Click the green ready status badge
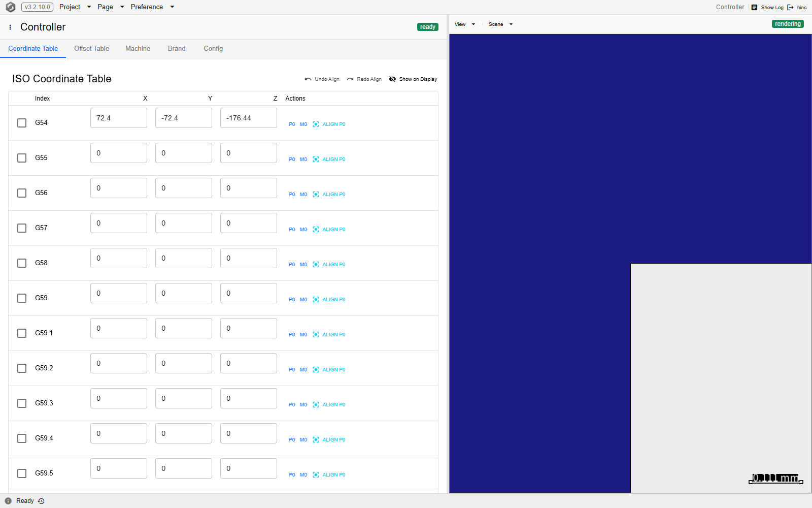 427,27
